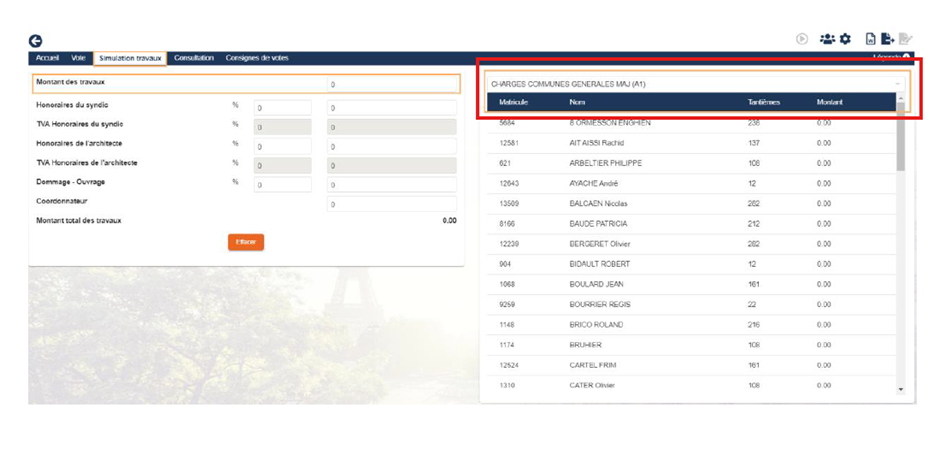This screenshot has width=945, height=449.
Task: Go to the Consultation tab
Action: click(x=194, y=58)
